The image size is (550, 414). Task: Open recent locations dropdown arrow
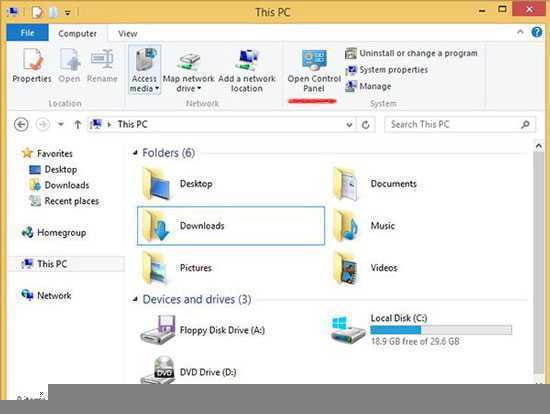tap(60, 124)
